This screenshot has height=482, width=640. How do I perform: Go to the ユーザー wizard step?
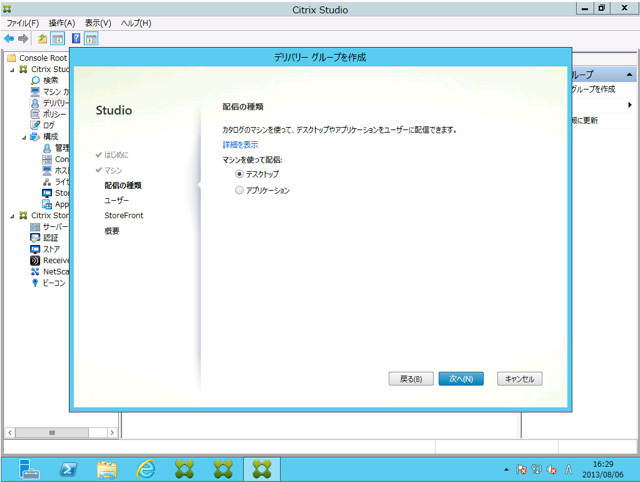coord(116,200)
